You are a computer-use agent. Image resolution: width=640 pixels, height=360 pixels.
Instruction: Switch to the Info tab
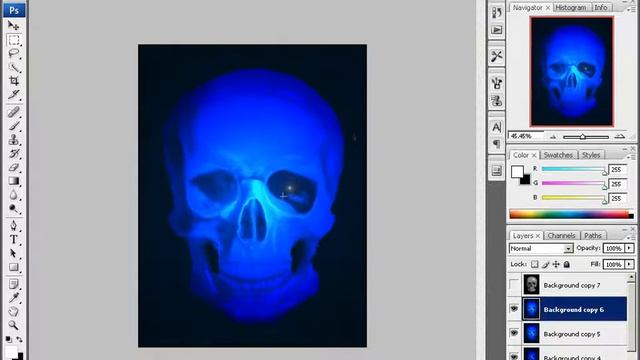tap(601, 8)
